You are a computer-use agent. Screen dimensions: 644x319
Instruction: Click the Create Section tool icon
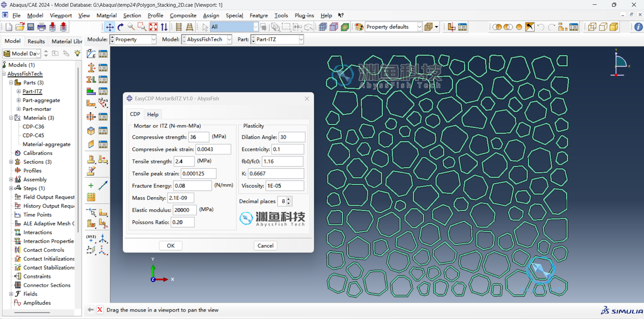click(x=91, y=68)
